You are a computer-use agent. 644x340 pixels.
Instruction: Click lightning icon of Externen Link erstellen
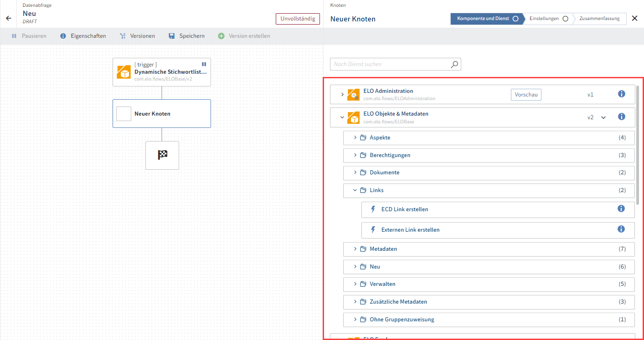pyautogui.click(x=373, y=230)
